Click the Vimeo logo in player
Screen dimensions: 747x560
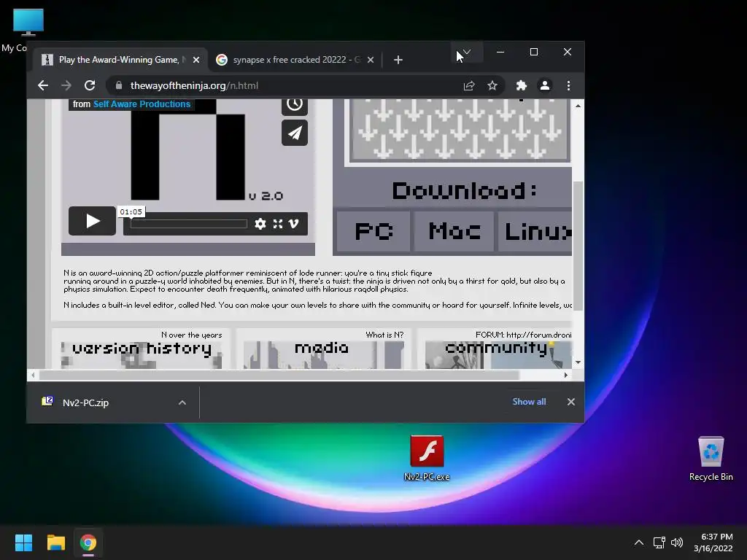294,224
